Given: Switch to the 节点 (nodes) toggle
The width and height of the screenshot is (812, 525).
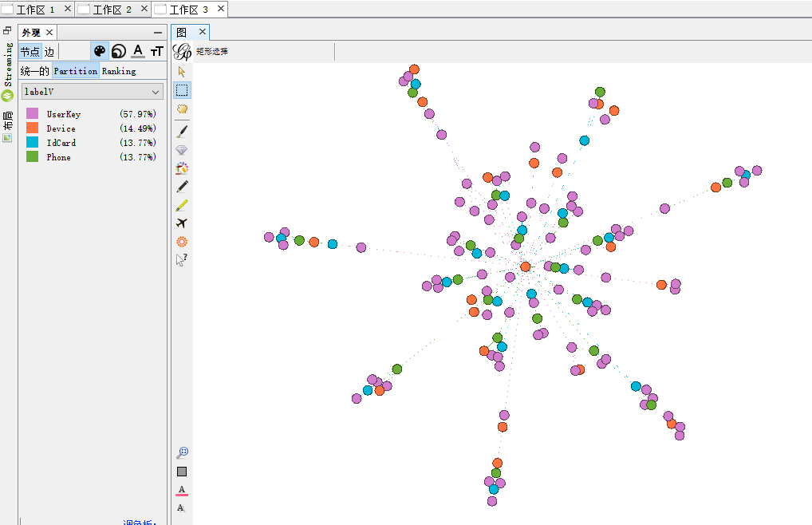Looking at the screenshot, I should [30, 52].
